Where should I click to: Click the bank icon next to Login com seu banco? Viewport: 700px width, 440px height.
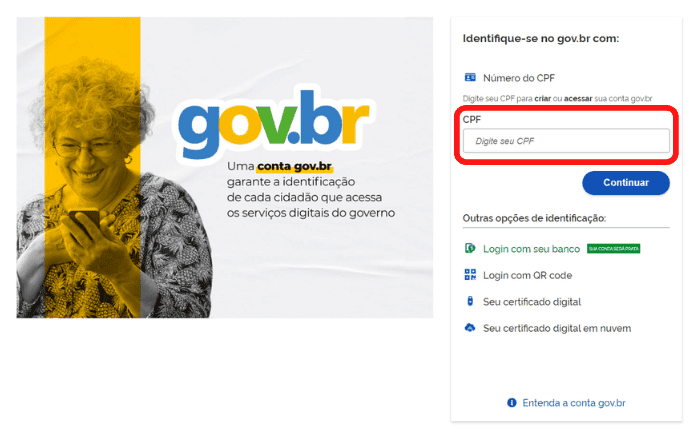click(x=470, y=248)
